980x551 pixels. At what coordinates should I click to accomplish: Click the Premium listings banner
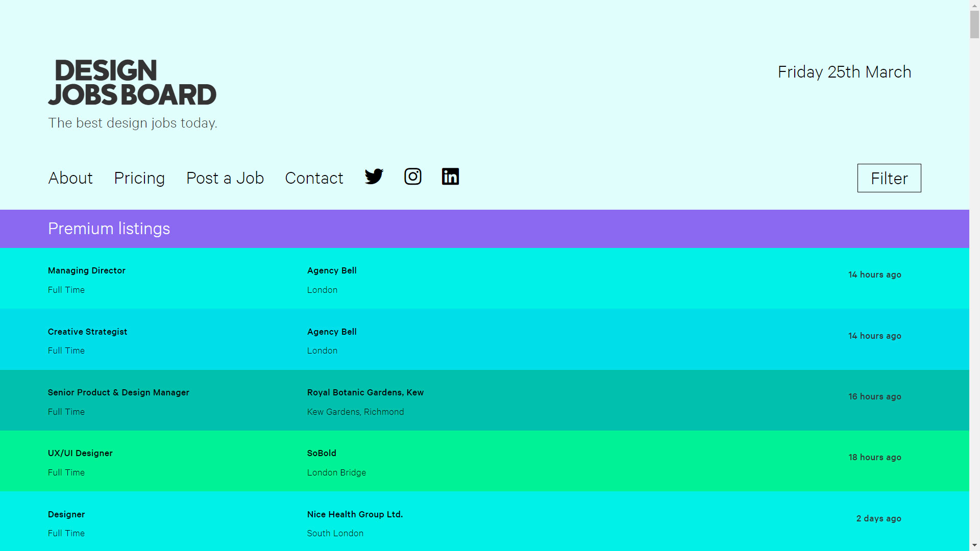[109, 229]
